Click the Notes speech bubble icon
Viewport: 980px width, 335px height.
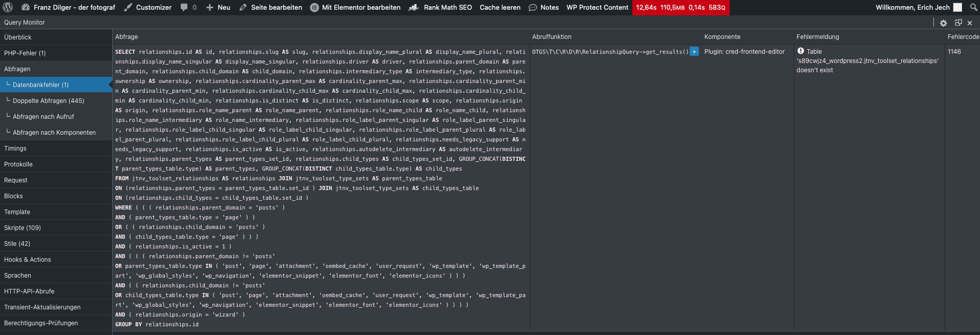click(x=532, y=7)
